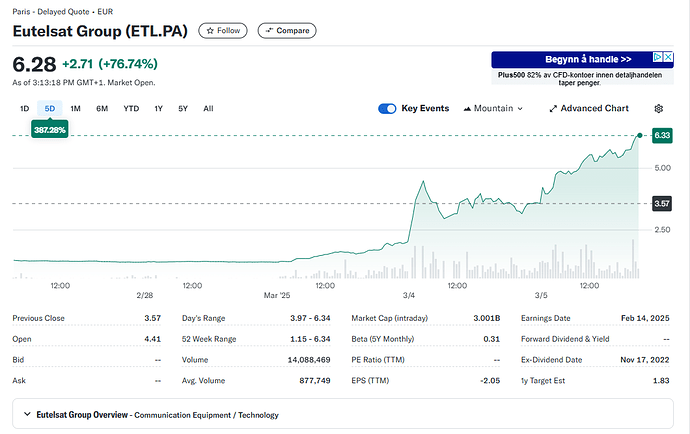
Task: Click the 6.33 current price chart marker
Action: coord(662,135)
